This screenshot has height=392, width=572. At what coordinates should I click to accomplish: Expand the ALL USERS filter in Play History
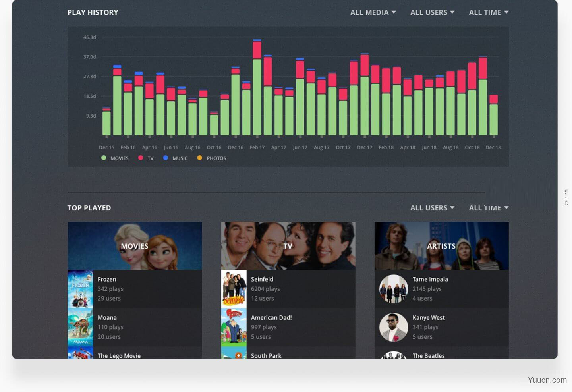click(432, 12)
